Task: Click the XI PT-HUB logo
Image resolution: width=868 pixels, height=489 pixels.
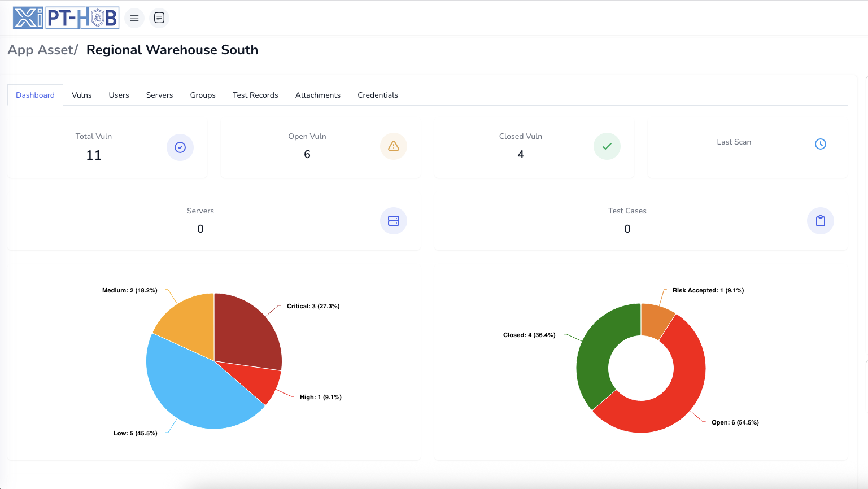Action: 66,18
